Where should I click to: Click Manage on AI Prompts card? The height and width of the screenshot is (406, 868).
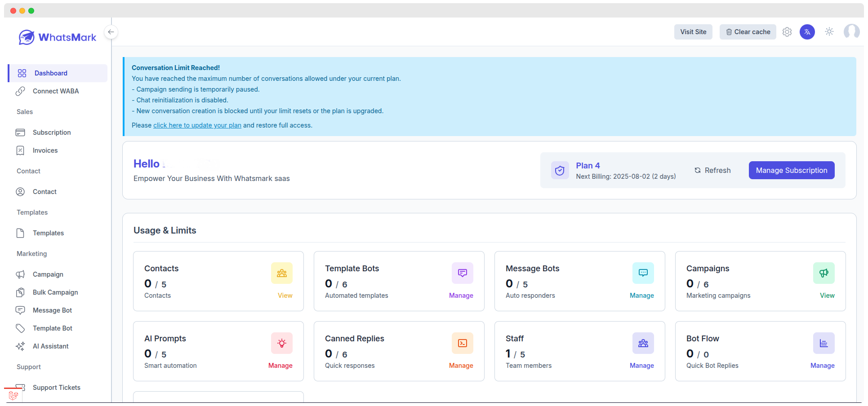[x=280, y=366]
